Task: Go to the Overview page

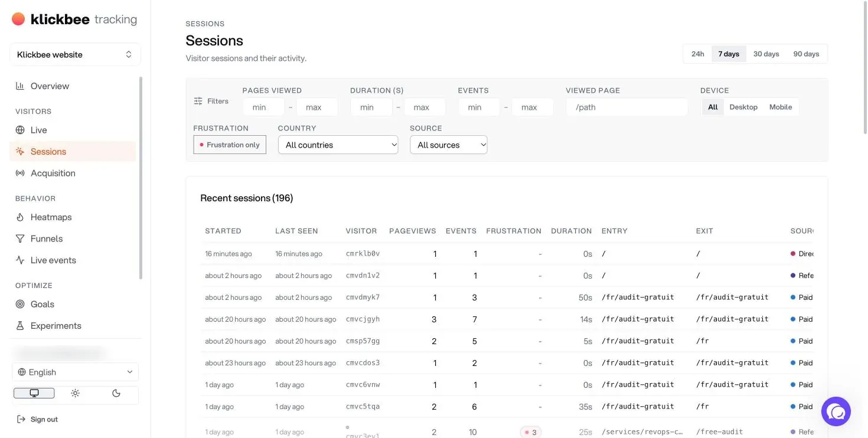Action: point(73,86)
